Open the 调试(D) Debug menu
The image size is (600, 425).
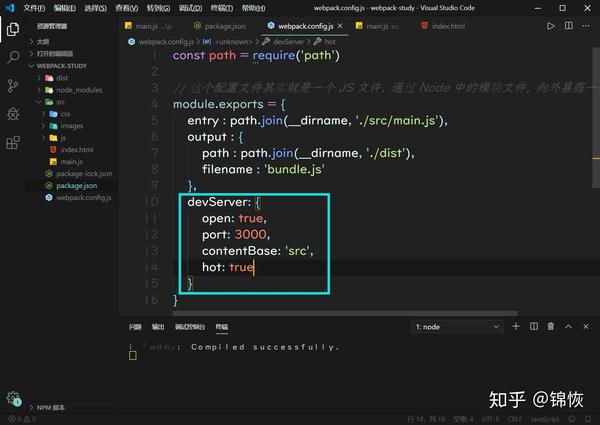tap(191, 8)
